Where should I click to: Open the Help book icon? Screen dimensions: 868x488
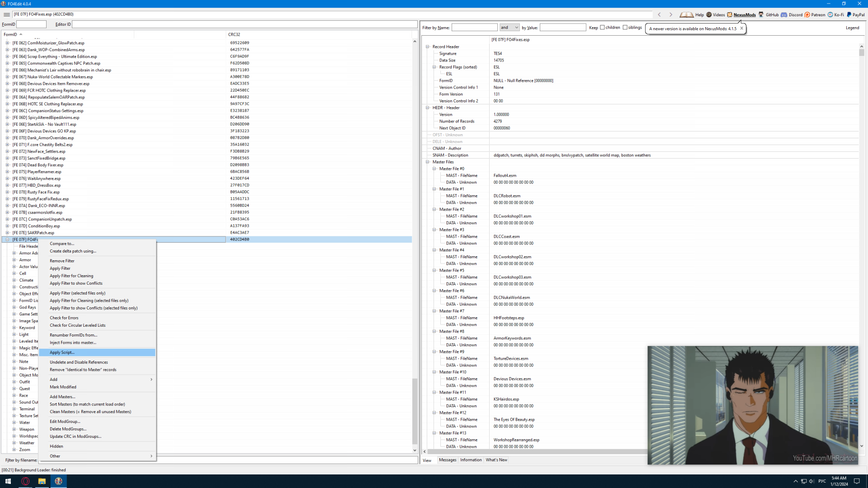coord(686,15)
